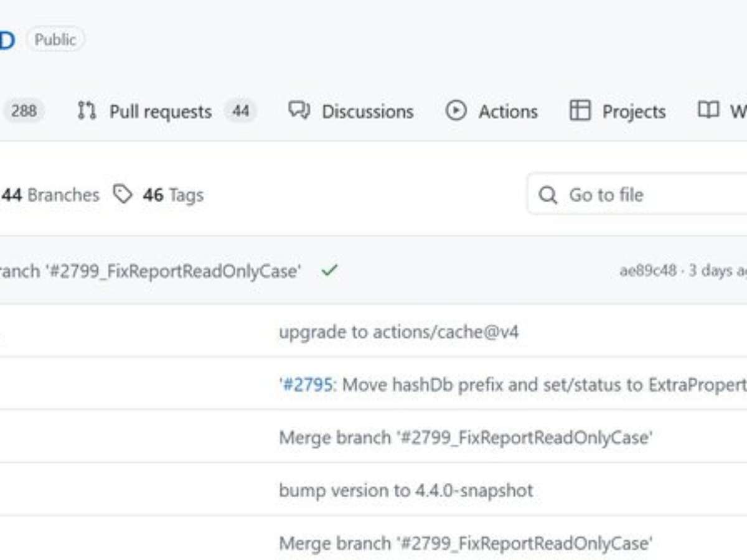View the 44 Branches list

click(x=50, y=195)
